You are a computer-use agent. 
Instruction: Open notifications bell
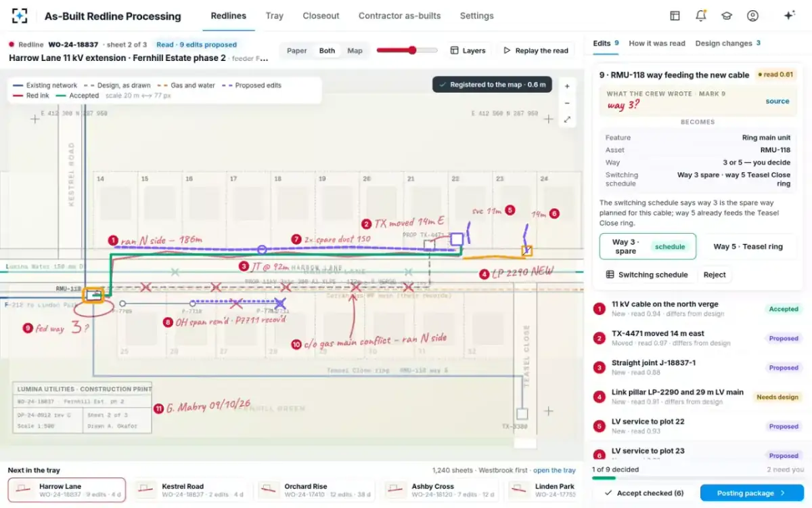click(x=700, y=16)
